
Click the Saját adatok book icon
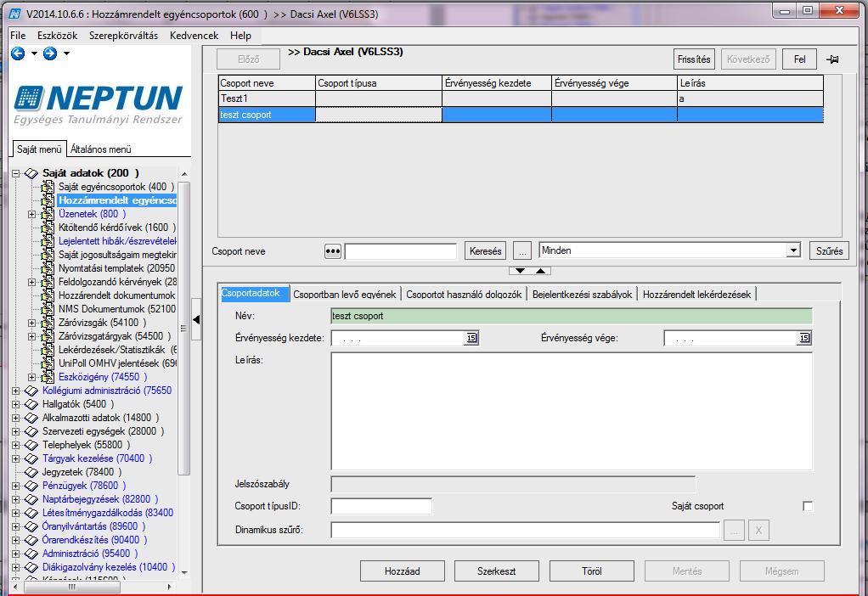point(31,173)
